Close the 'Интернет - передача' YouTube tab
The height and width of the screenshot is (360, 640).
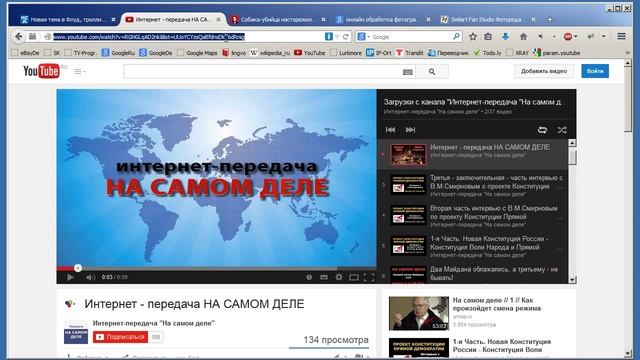pyautogui.click(x=219, y=19)
